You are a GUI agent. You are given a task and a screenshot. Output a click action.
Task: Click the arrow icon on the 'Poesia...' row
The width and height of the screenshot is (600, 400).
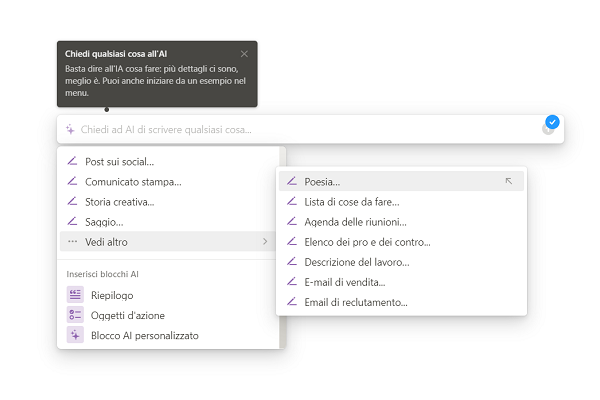509,181
